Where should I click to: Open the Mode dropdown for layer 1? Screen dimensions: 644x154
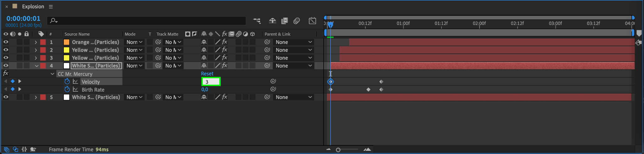pos(135,42)
